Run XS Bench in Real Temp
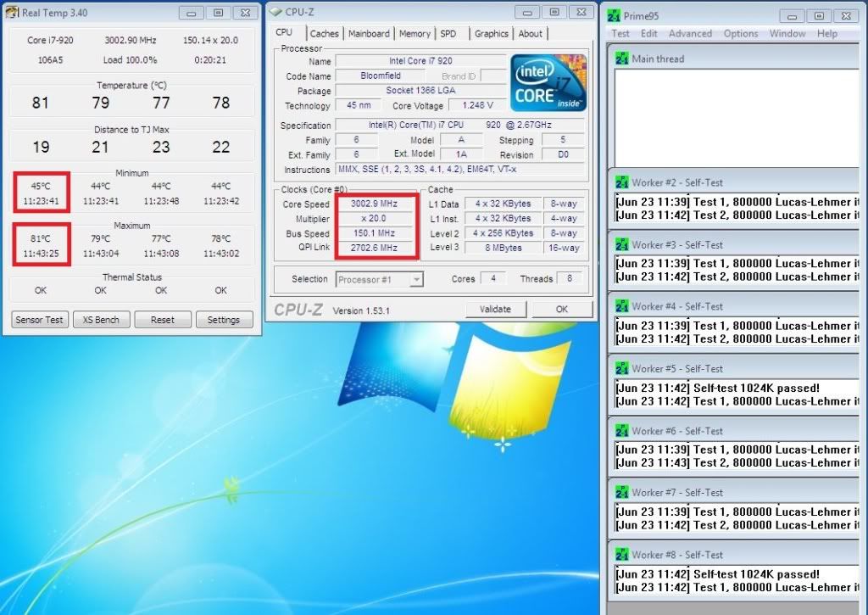This screenshot has width=868, height=615. tap(101, 320)
